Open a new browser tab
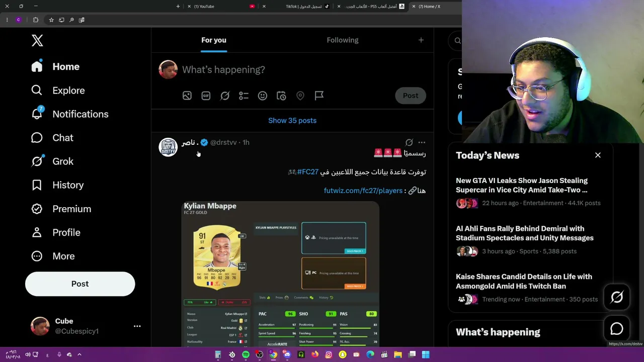Image resolution: width=644 pixels, height=362 pixels. [x=178, y=7]
